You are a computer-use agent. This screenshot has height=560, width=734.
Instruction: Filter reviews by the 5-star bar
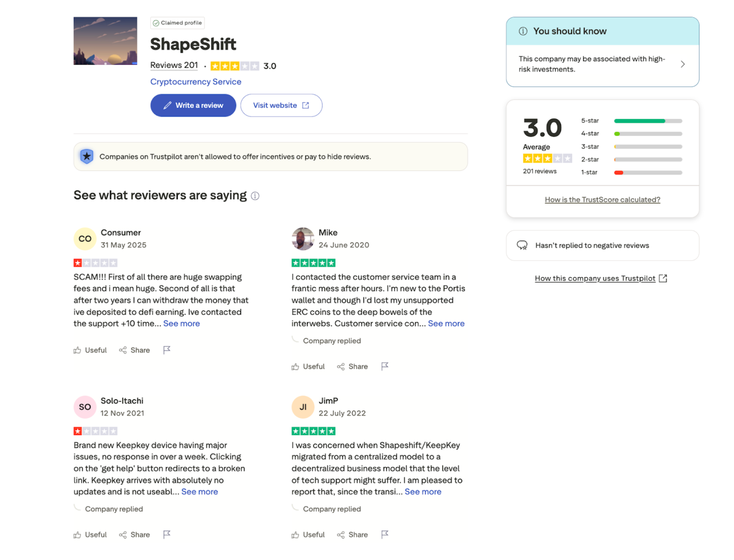click(648, 121)
